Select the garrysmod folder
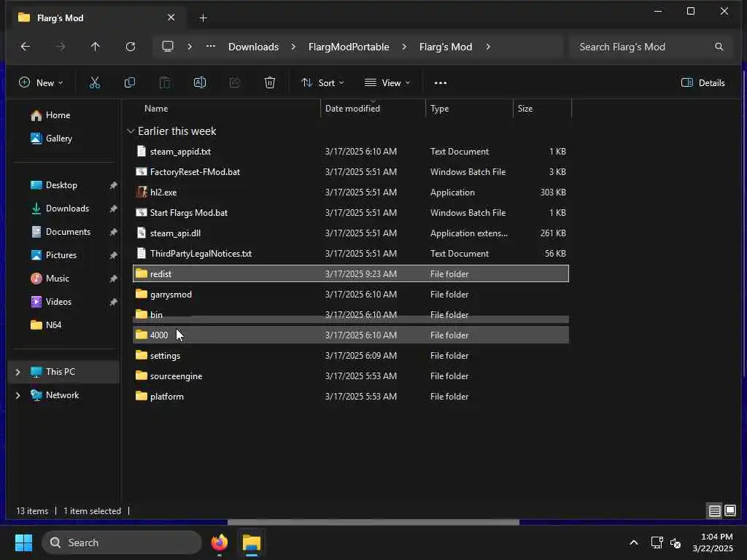The width and height of the screenshot is (747, 560). pyautogui.click(x=351, y=295)
